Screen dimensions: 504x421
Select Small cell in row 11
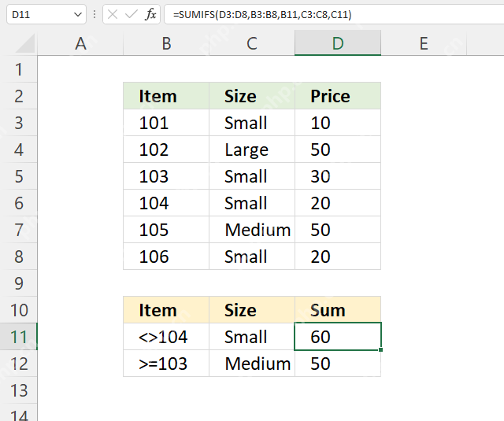[252, 337]
